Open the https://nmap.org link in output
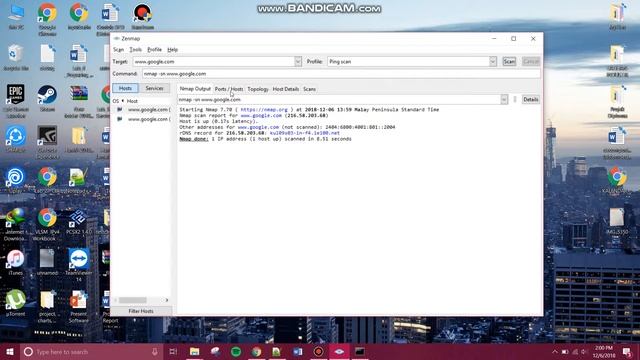Screen dimensions: 640x360 coord(264,110)
